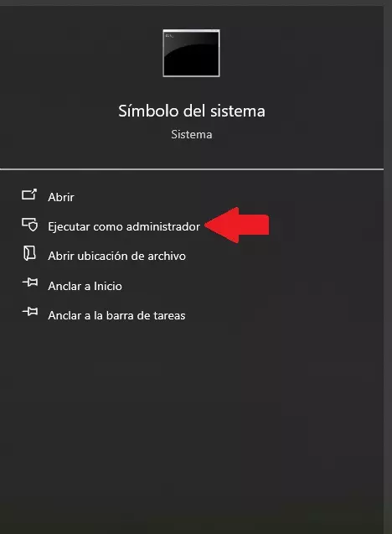Select the Abrir option
Image resolution: width=392 pixels, height=534 pixels.
click(61, 197)
